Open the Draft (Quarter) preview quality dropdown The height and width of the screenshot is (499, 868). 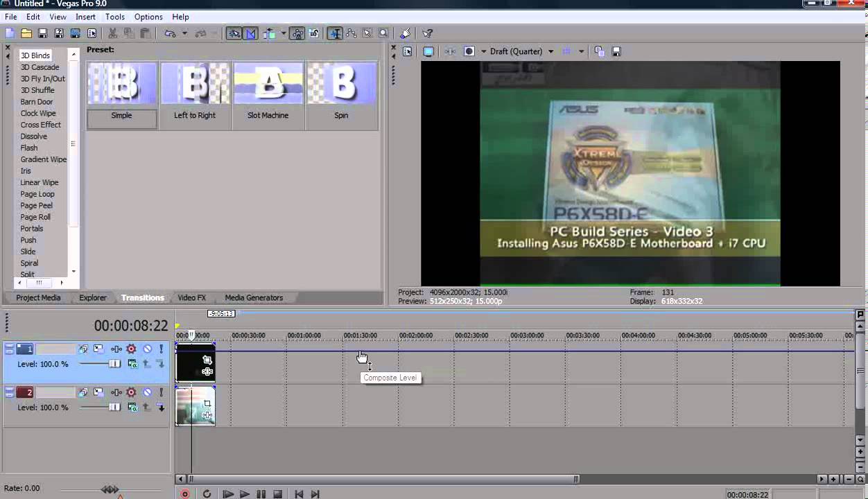(x=521, y=51)
